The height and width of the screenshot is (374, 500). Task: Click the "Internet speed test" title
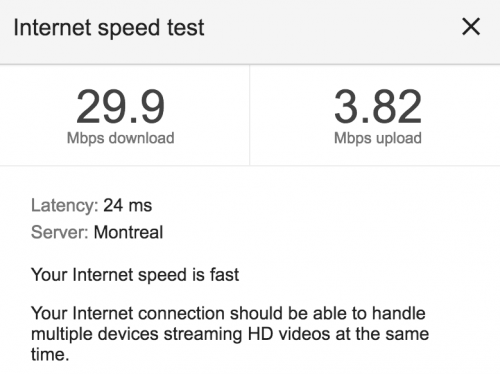pyautogui.click(x=109, y=28)
